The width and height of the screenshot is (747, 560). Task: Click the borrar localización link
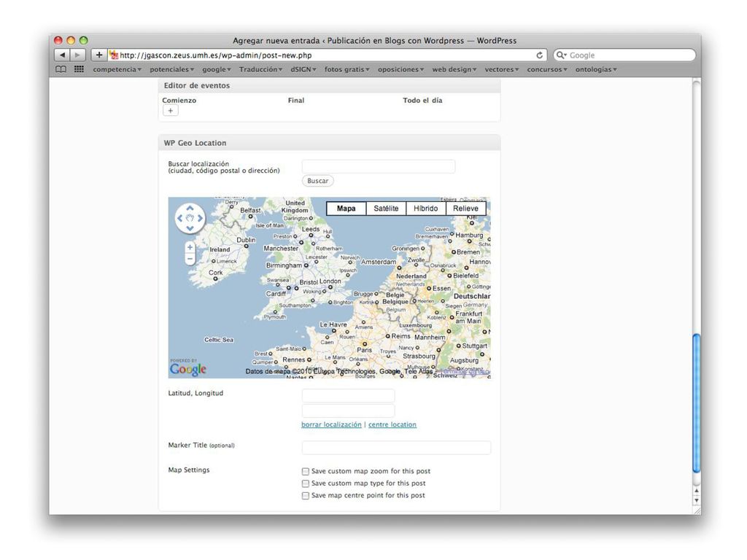332,425
